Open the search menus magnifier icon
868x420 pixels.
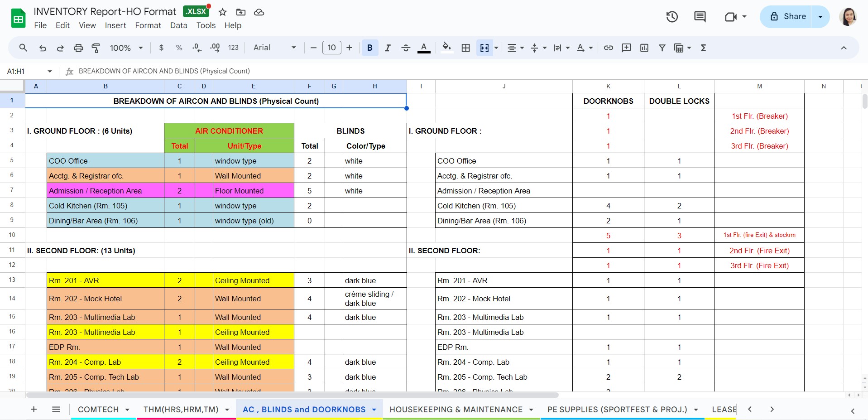point(23,48)
